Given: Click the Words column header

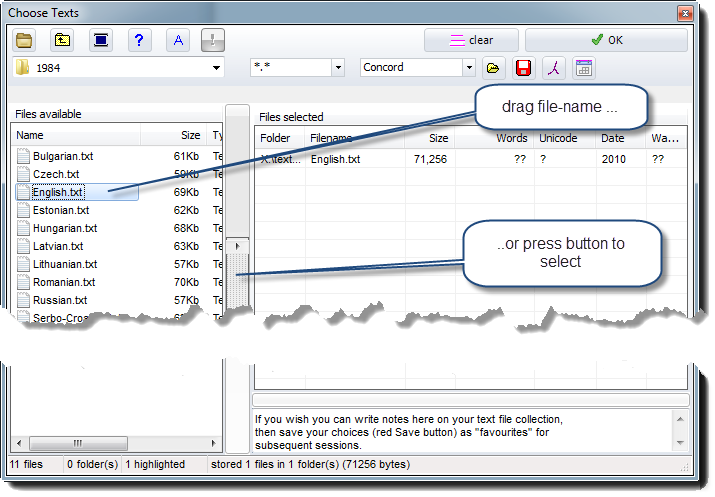Looking at the screenshot, I should [497, 138].
